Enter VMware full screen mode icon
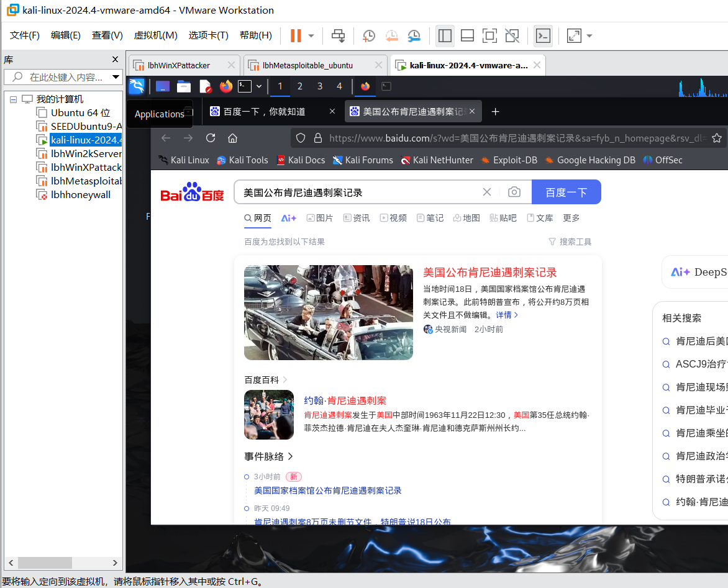 pos(489,36)
